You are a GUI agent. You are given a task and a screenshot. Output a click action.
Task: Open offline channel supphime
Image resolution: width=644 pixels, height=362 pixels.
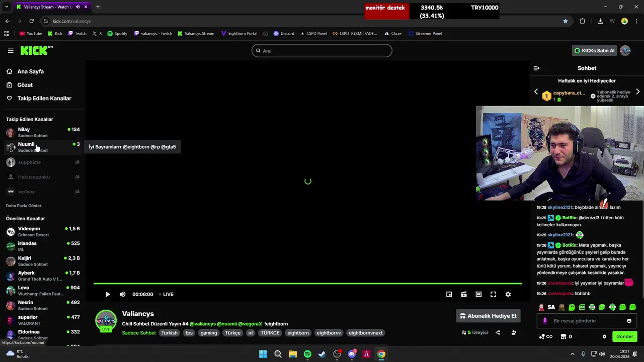click(43, 162)
